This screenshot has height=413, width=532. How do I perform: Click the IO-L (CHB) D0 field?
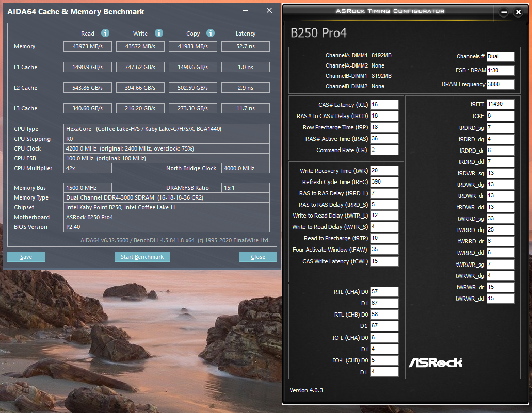coord(384,360)
